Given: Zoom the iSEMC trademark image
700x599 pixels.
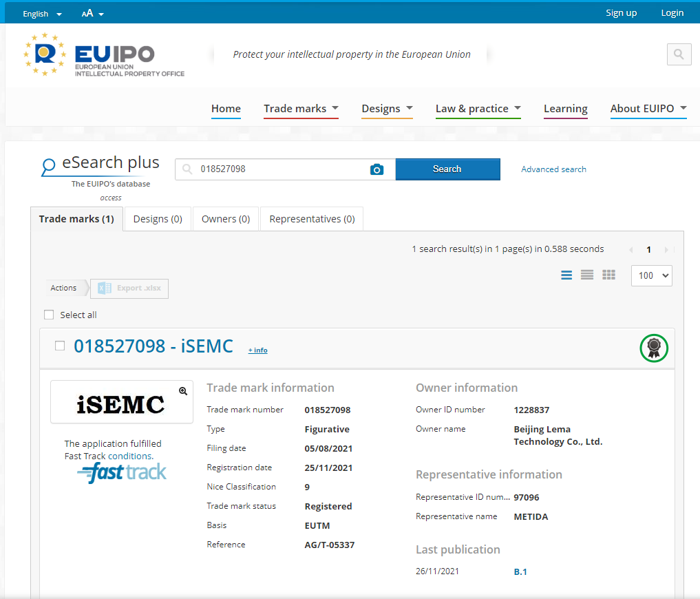Looking at the screenshot, I should (x=183, y=391).
